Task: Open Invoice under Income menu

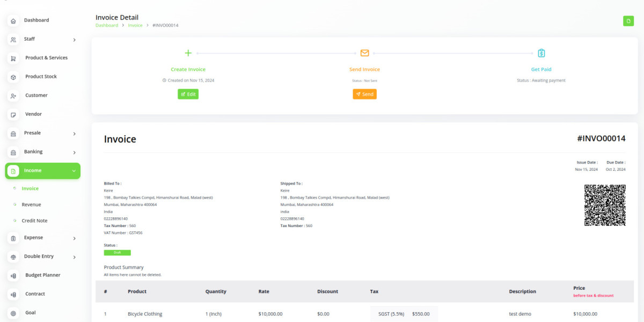Action: [30, 188]
